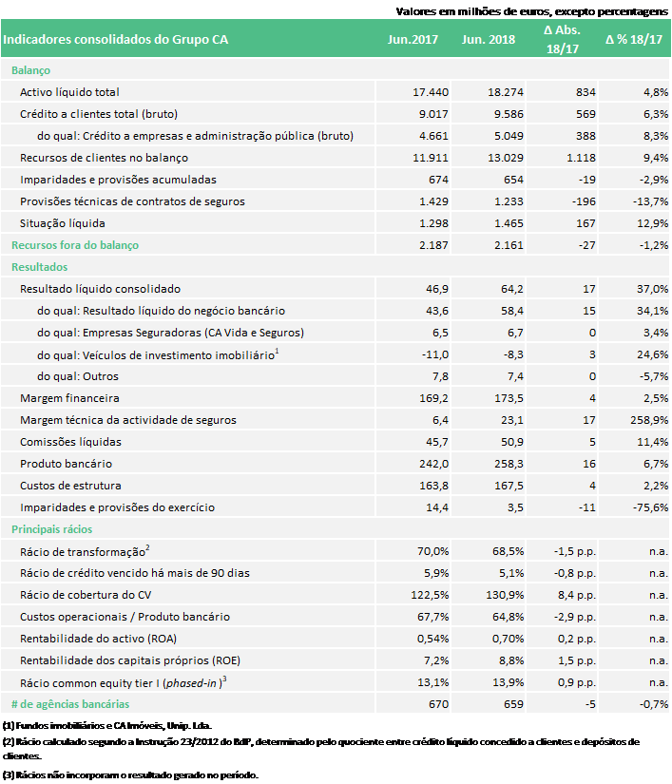Screen dimensions: 672x784
Task: Select footnote (3) about rácios
Action: click(x=130, y=775)
